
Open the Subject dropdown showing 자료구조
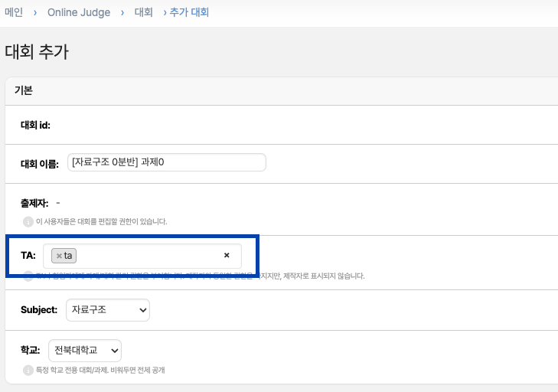click(x=107, y=310)
